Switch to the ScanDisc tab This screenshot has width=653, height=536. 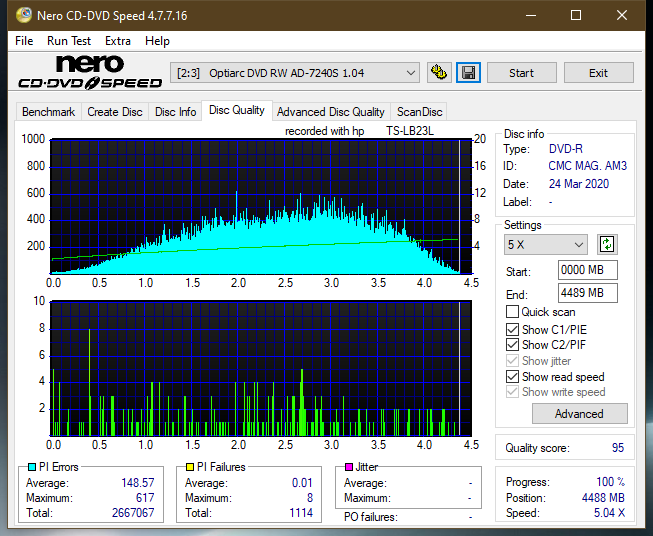click(419, 112)
